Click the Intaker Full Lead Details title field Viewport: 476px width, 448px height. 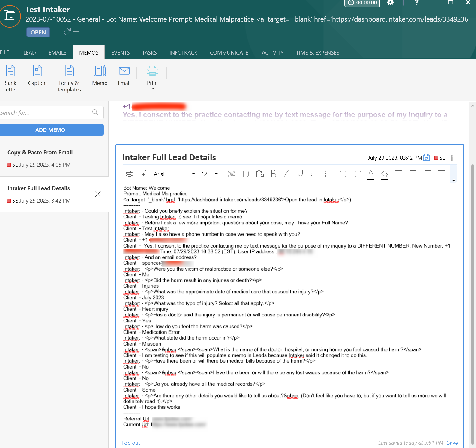coord(169,157)
